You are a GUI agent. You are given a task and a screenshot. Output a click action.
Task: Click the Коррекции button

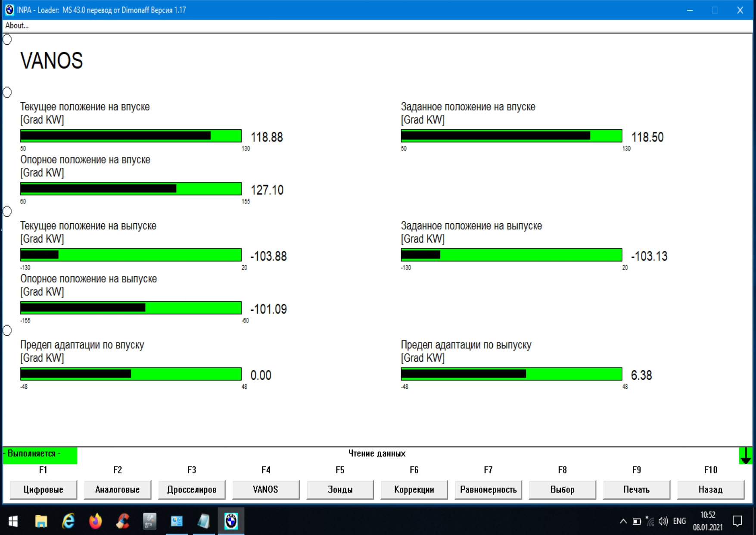[x=414, y=490]
